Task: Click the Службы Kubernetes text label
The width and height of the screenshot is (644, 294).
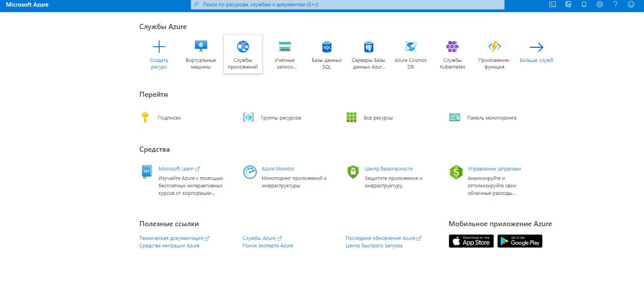Action: point(452,63)
